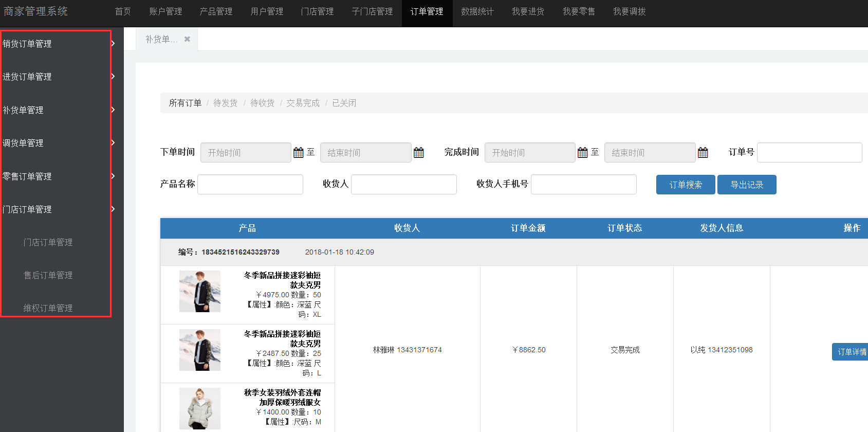Image resolution: width=868 pixels, height=432 pixels.
Task: Click 交易完成 status cell
Action: pos(625,350)
